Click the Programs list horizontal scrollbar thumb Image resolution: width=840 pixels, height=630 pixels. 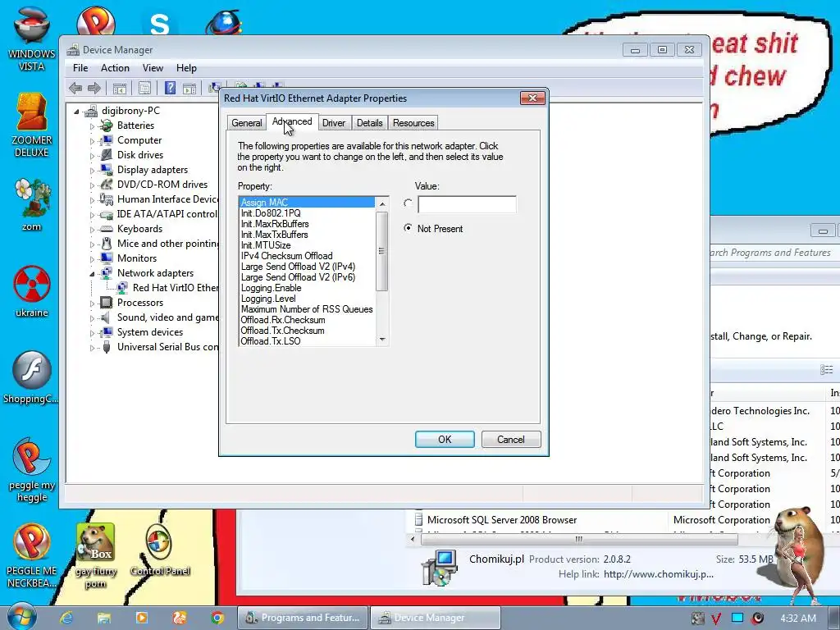tap(579, 539)
